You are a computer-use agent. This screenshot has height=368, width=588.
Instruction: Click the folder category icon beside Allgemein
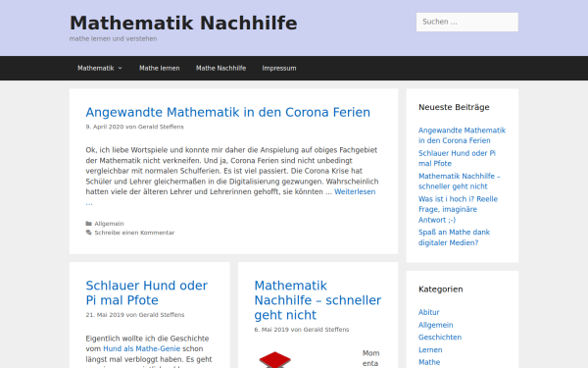[89, 224]
